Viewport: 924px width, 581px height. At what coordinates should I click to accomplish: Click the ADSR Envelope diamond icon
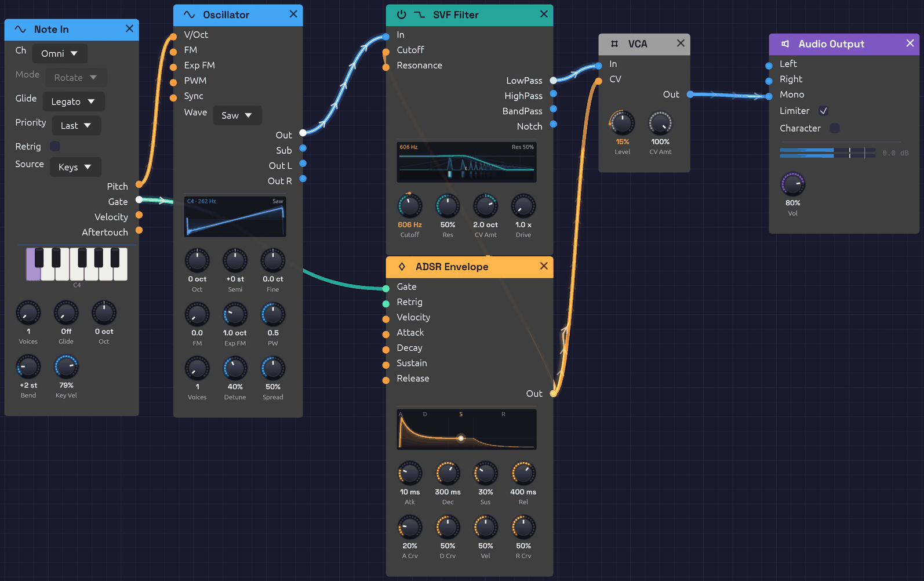click(402, 267)
